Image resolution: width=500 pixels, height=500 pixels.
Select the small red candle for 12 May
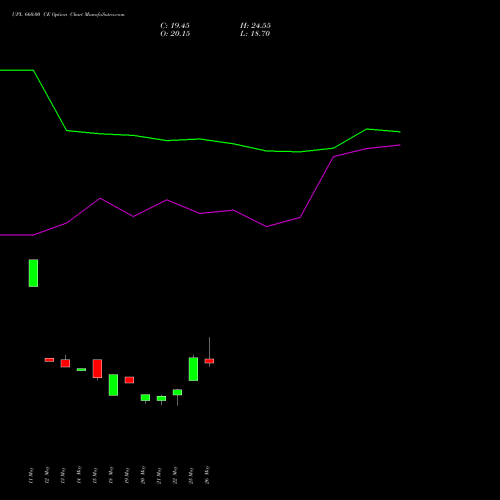(x=49, y=360)
